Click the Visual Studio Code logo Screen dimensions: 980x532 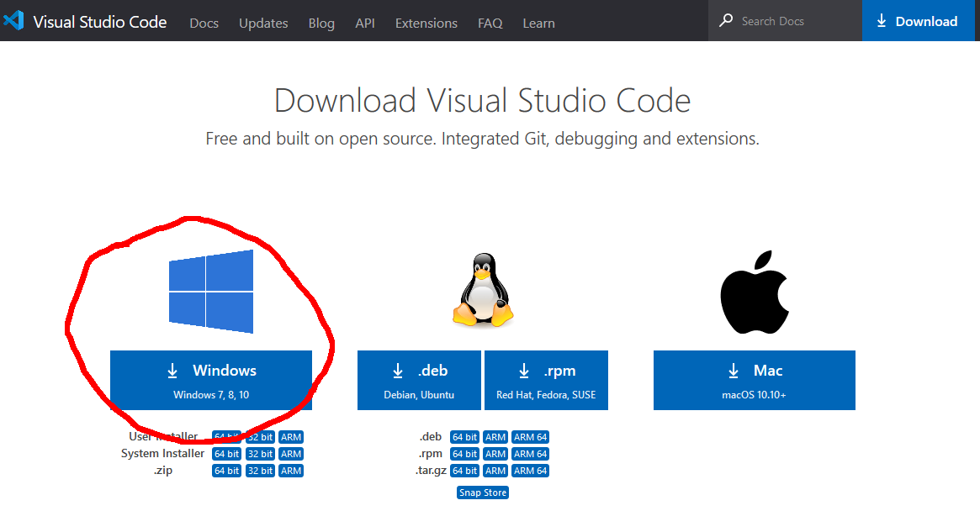[13, 21]
